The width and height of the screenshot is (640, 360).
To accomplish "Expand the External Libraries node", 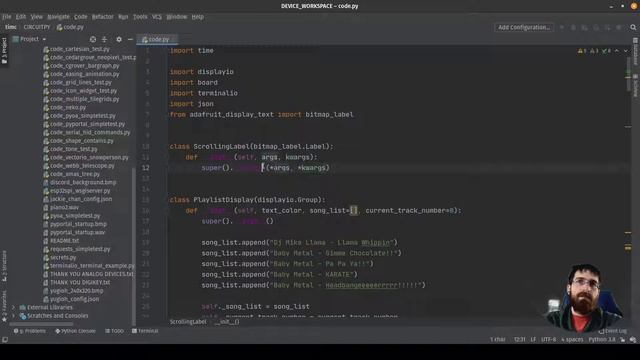I will coord(13,307).
